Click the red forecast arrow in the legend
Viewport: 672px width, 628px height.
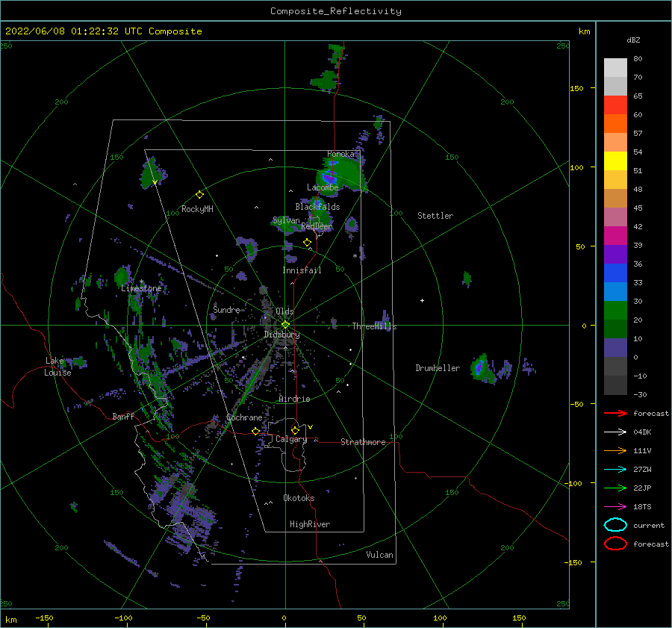tap(615, 413)
